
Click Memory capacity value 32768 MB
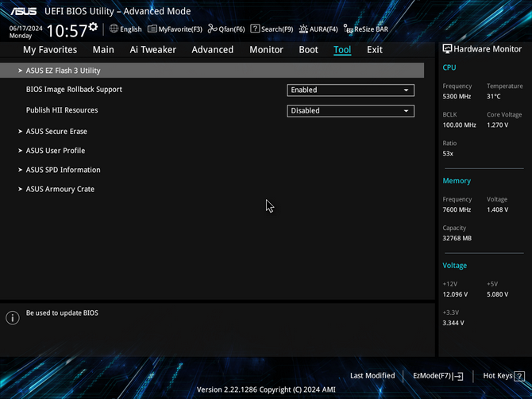[457, 238]
